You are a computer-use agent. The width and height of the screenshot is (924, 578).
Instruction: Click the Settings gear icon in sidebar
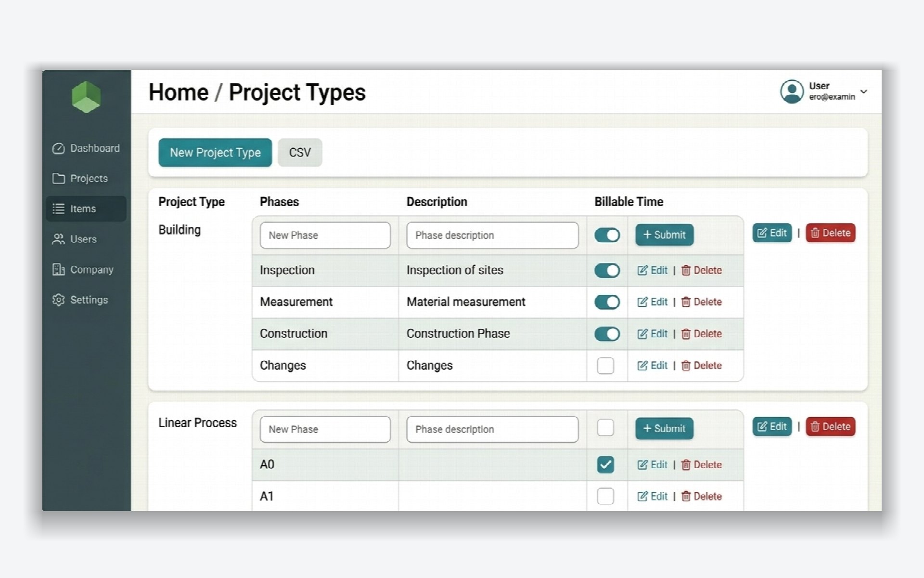58,300
